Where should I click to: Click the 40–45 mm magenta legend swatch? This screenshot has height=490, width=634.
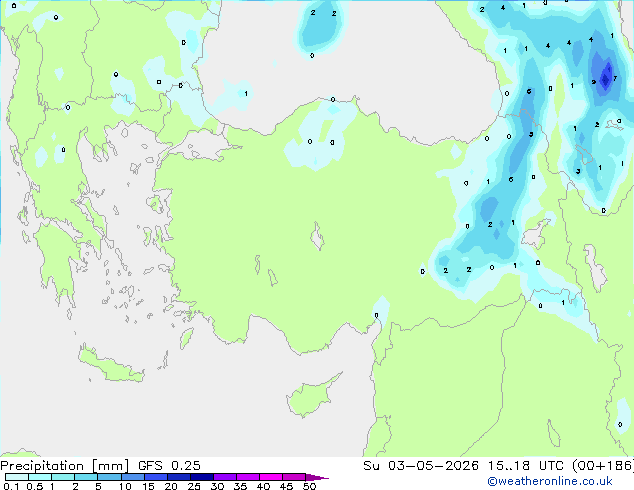pyautogui.click(x=271, y=477)
